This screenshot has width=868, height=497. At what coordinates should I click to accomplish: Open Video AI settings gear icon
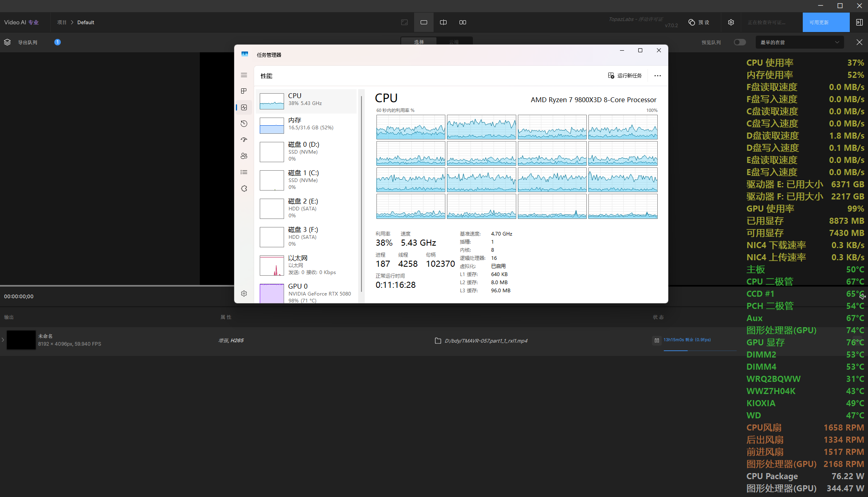731,22
